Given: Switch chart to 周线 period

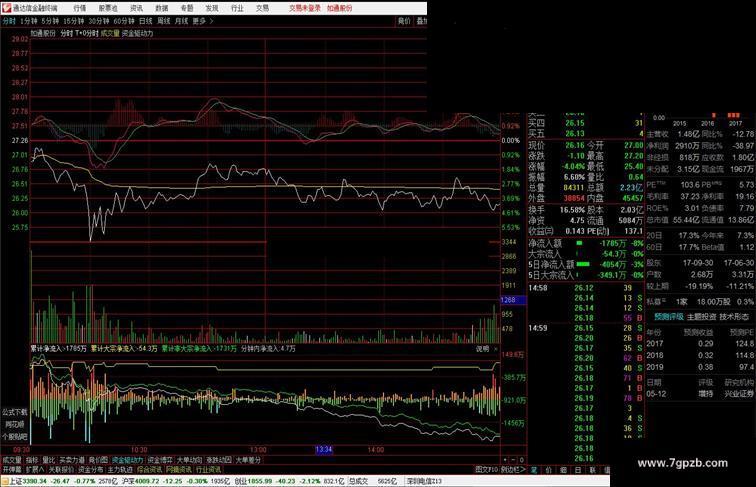Looking at the screenshot, I should (164, 21).
